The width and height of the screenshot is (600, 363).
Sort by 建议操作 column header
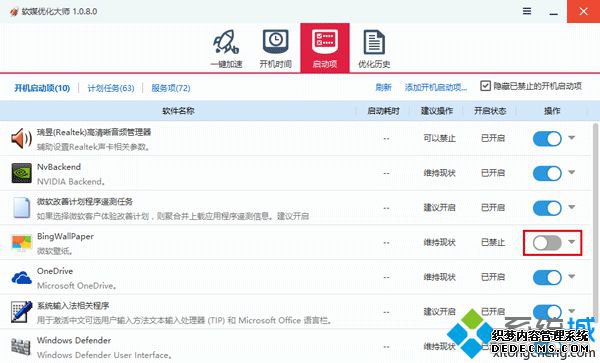pos(437,111)
